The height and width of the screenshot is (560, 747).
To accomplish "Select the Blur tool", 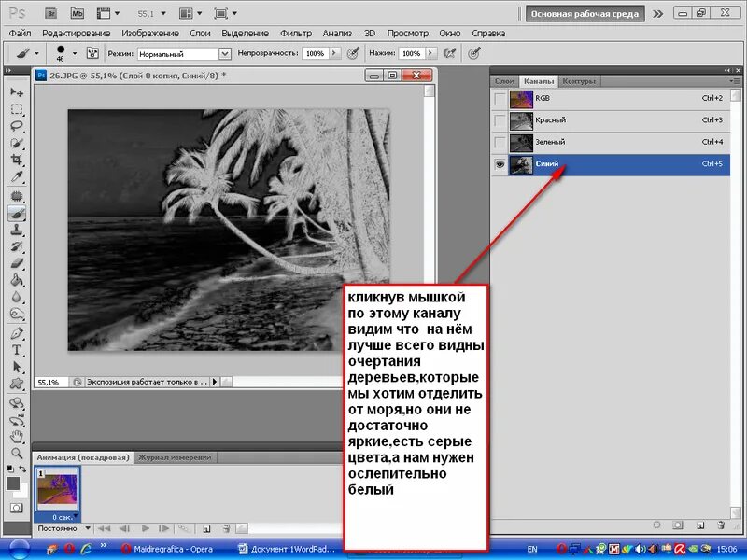I will [x=17, y=297].
